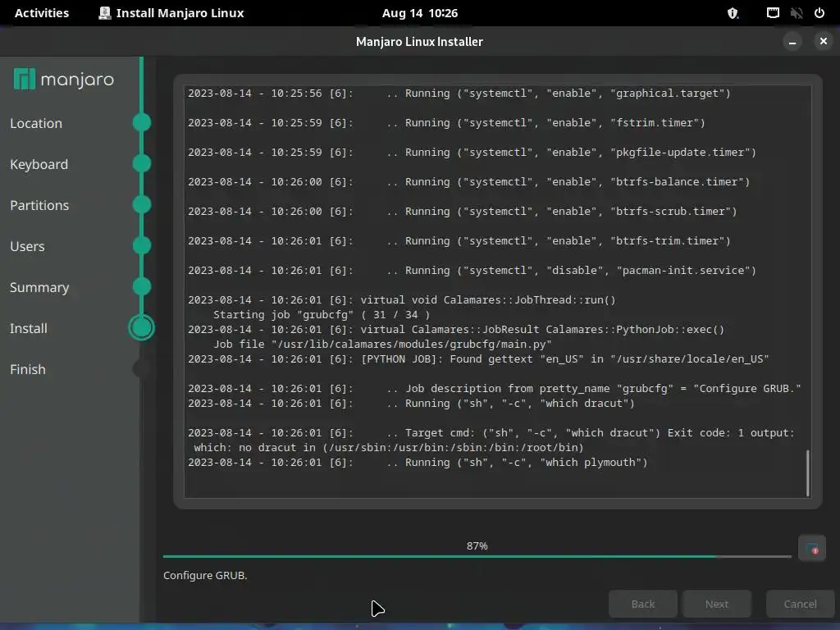The height and width of the screenshot is (630, 840).
Task: Click the Cancel button
Action: (x=801, y=604)
